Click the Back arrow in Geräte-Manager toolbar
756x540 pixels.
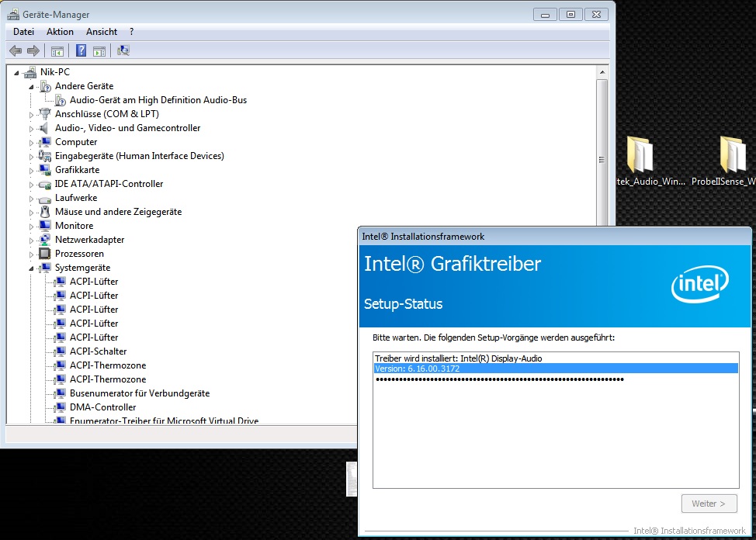point(16,50)
